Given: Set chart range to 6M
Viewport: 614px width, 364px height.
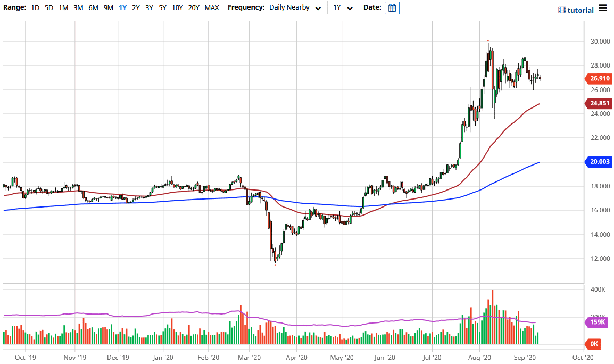Looking at the screenshot, I should tap(93, 8).
